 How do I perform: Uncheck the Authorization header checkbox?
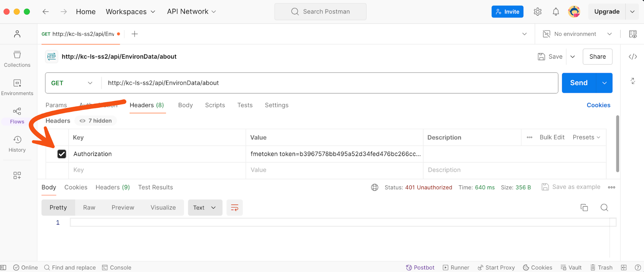(62, 154)
